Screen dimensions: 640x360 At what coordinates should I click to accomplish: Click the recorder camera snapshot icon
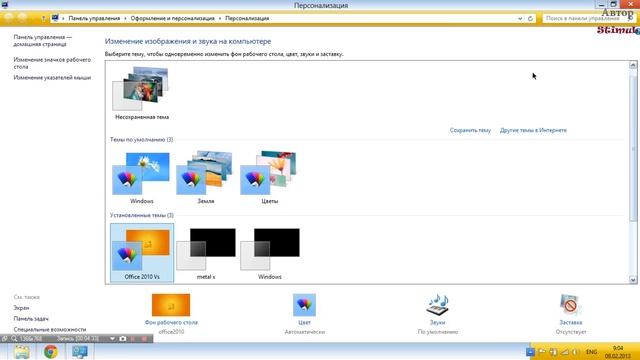click(x=123, y=339)
